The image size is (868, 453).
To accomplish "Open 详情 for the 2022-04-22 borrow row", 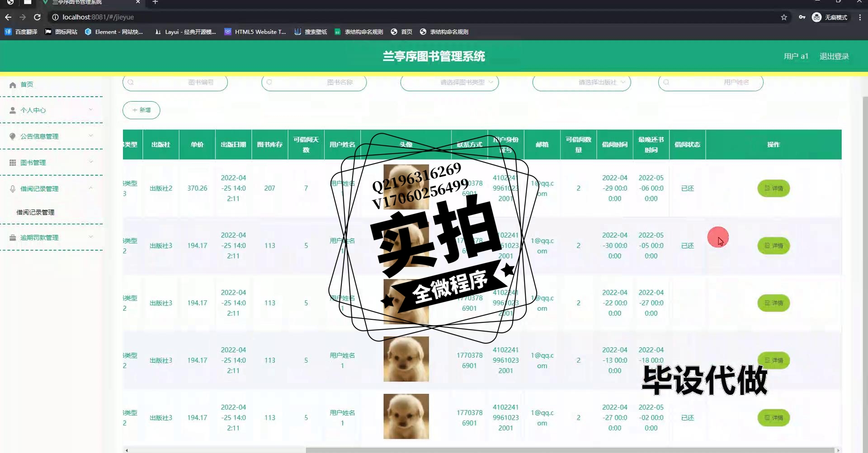I will click(x=774, y=303).
